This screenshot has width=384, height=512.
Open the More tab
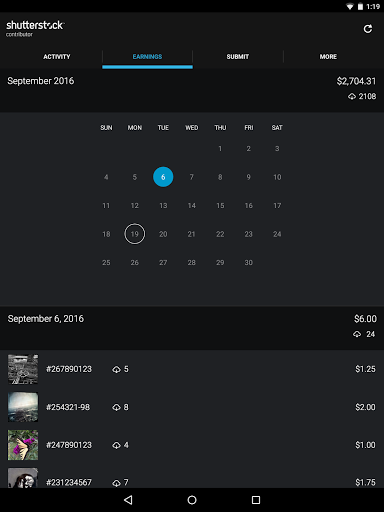[x=328, y=57]
